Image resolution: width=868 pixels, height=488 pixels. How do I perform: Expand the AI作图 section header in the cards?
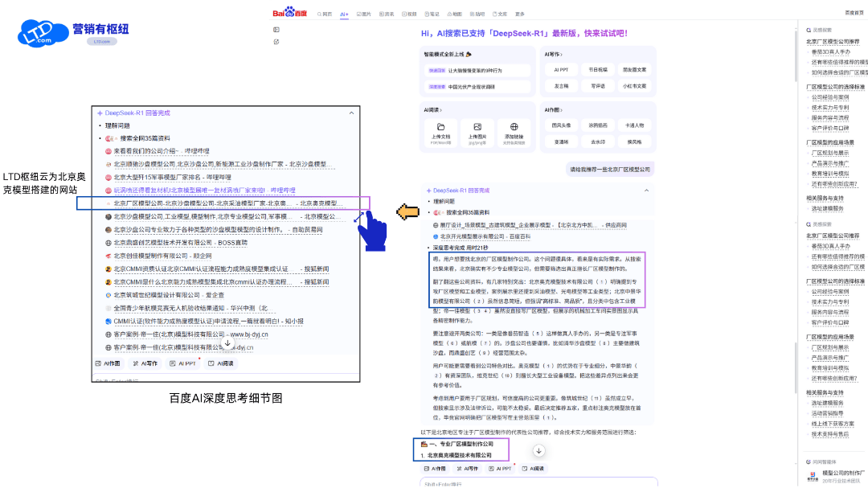[x=553, y=109]
